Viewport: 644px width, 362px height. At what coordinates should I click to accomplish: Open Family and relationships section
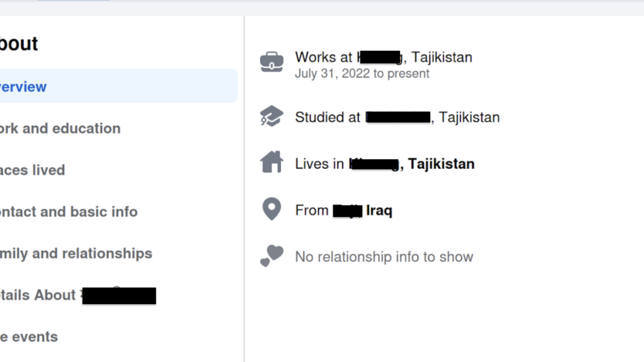[76, 253]
